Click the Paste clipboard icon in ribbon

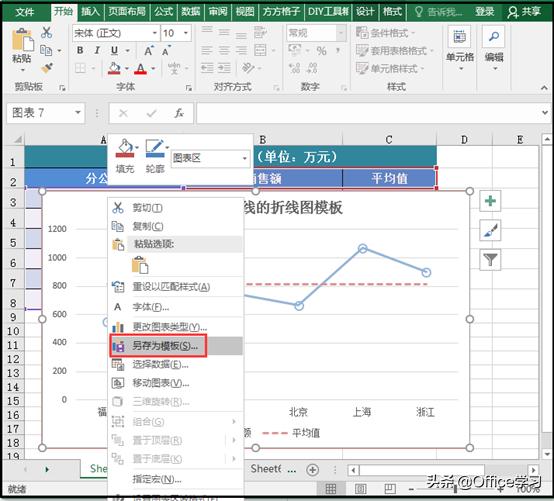coord(22,41)
